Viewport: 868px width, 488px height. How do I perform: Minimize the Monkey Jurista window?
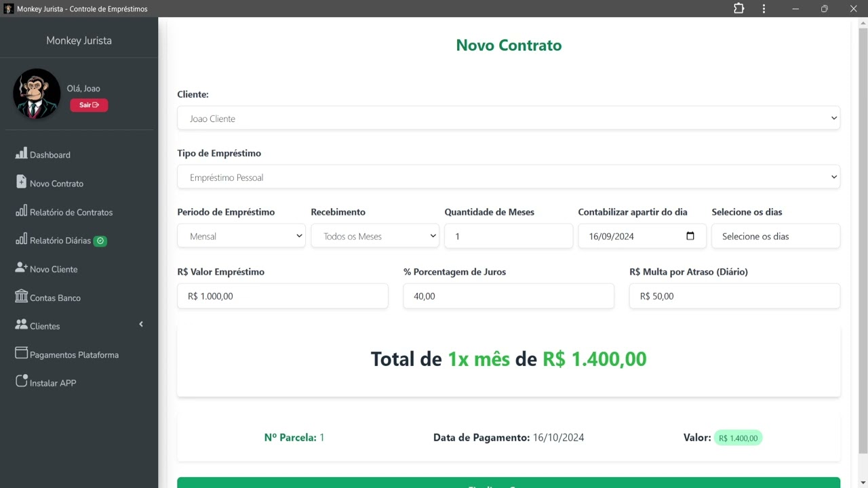tap(795, 9)
